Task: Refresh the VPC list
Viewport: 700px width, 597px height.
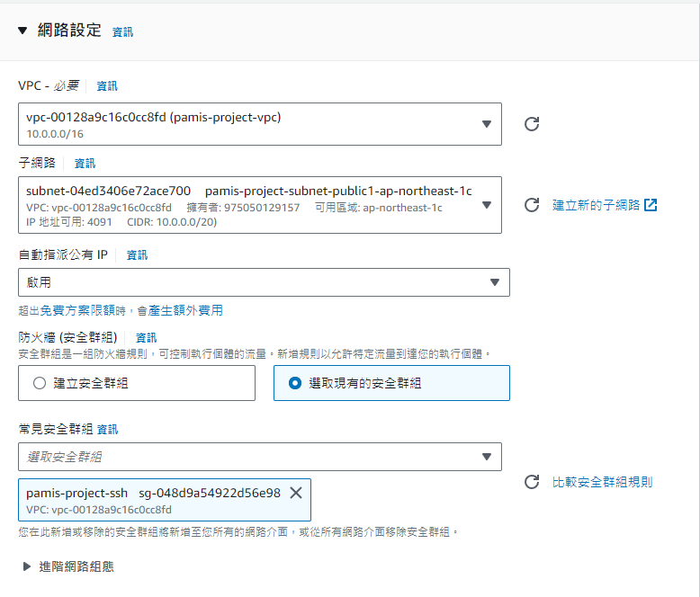Action: [531, 123]
